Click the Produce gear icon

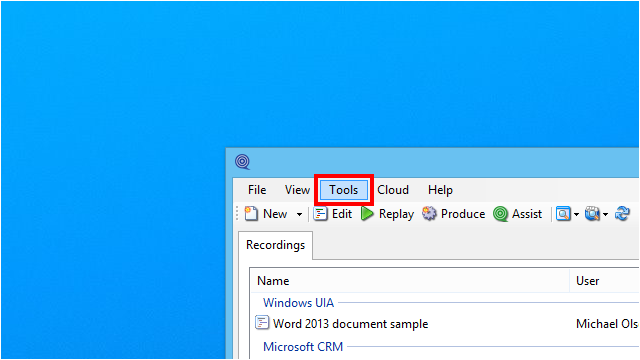point(429,213)
